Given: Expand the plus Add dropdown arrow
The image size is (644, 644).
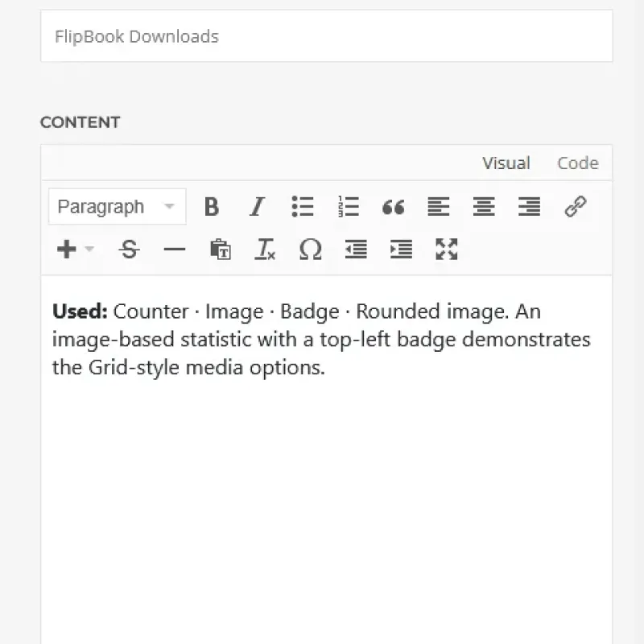Looking at the screenshot, I should point(89,249).
